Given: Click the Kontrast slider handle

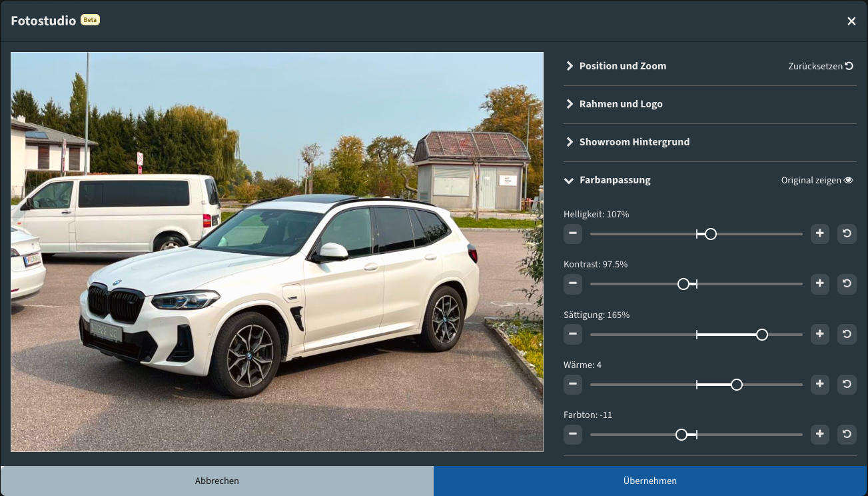Looking at the screenshot, I should point(683,284).
